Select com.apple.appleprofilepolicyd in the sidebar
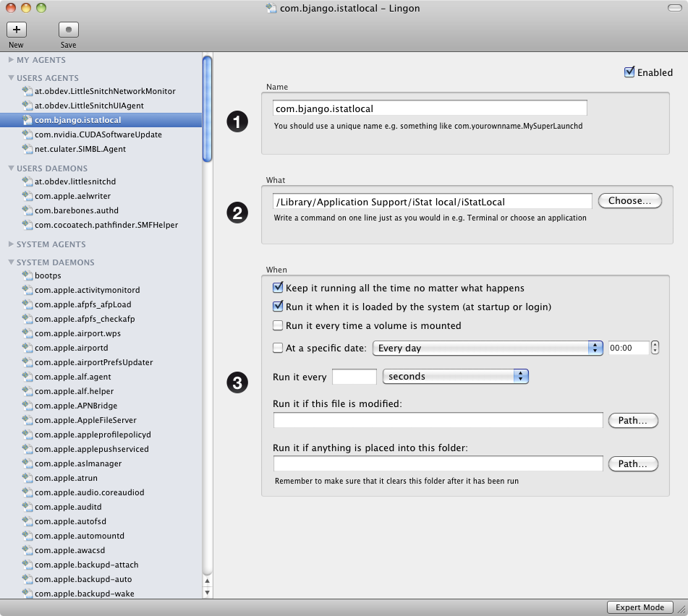The width and height of the screenshot is (688, 616). pyautogui.click(x=101, y=435)
